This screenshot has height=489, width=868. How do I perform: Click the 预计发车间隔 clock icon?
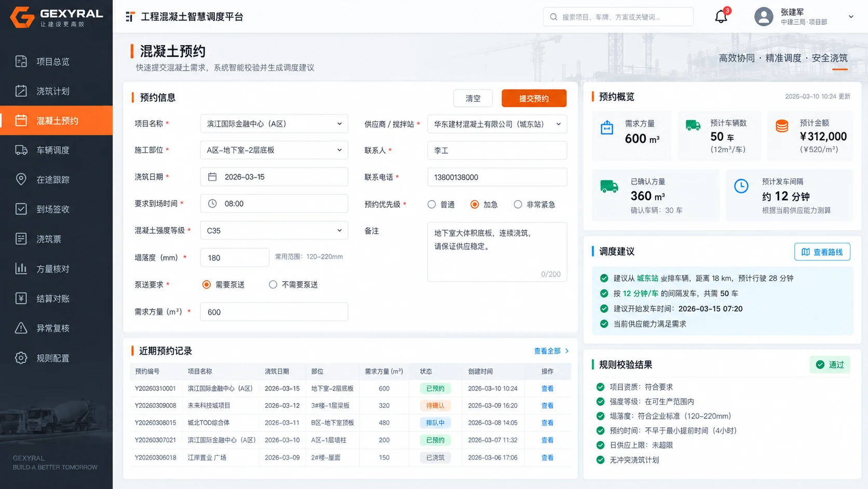coord(741,186)
